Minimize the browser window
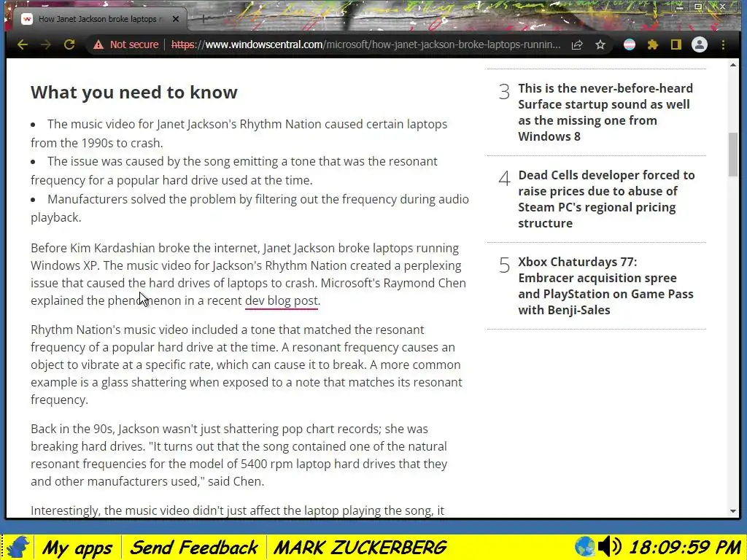The image size is (747, 560). [680, 7]
